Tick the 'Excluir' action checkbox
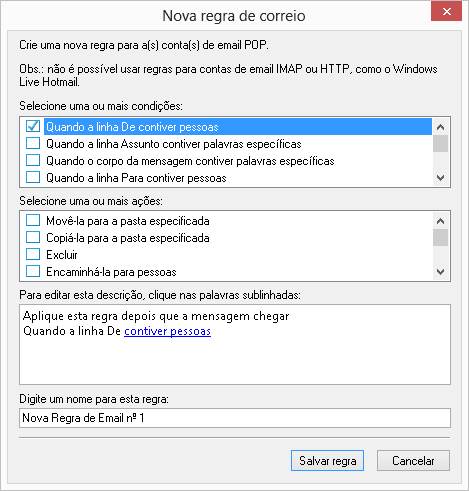 (x=33, y=254)
